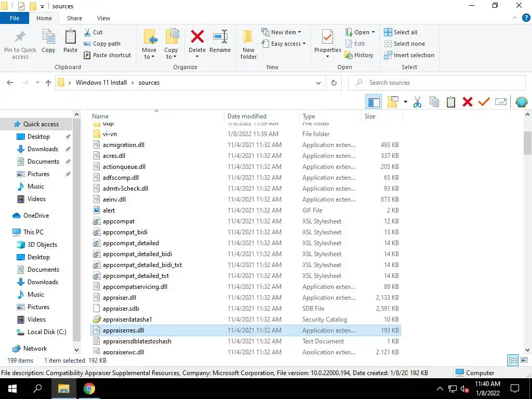Sort files by the Name column header
532x399 pixels.
(x=100, y=116)
